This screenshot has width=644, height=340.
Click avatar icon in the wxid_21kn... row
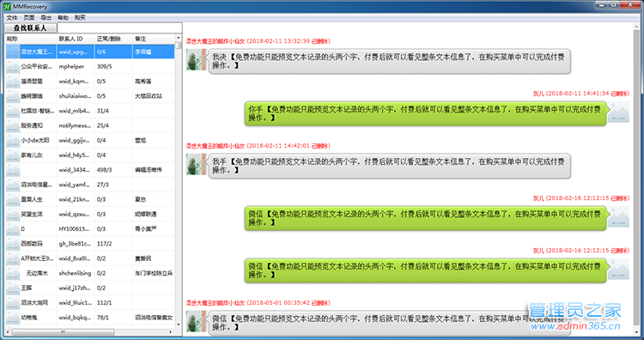click(13, 199)
